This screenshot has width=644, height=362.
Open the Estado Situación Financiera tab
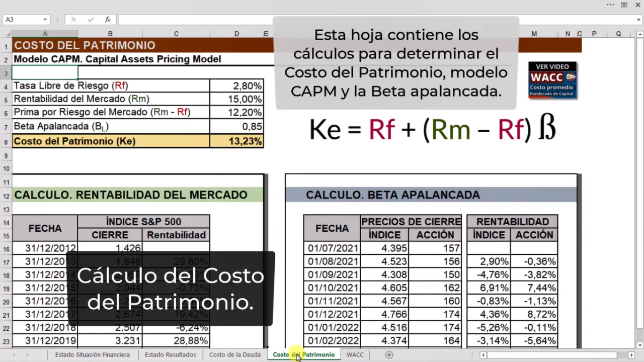click(93, 354)
